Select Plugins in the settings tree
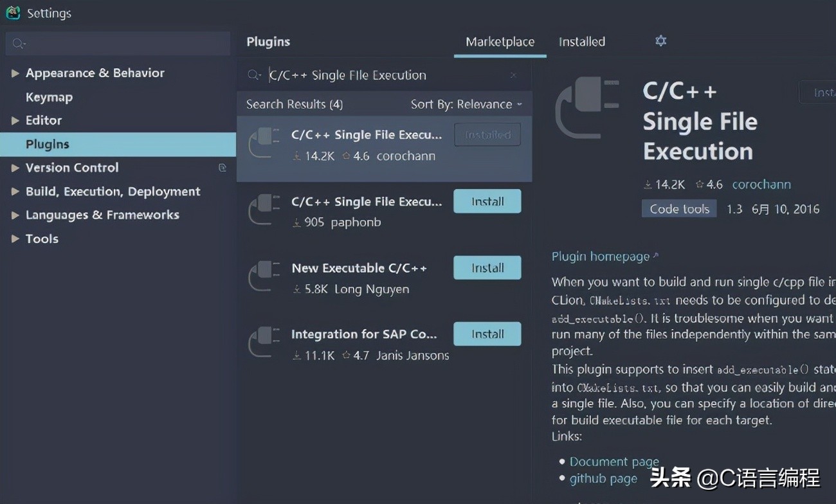836x504 pixels. [x=118, y=144]
